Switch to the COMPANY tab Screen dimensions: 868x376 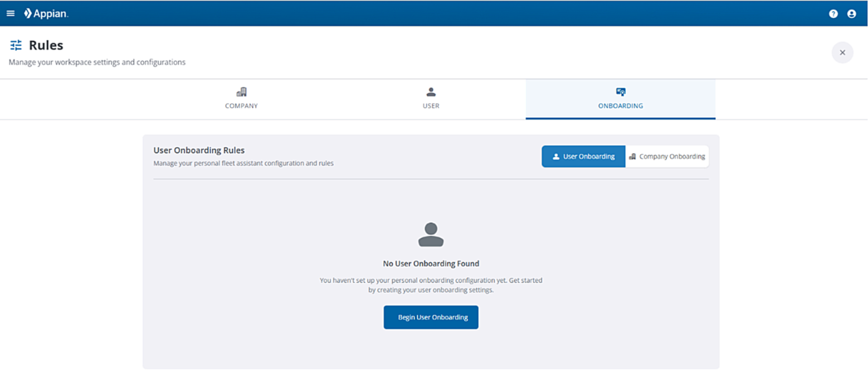[x=241, y=105]
